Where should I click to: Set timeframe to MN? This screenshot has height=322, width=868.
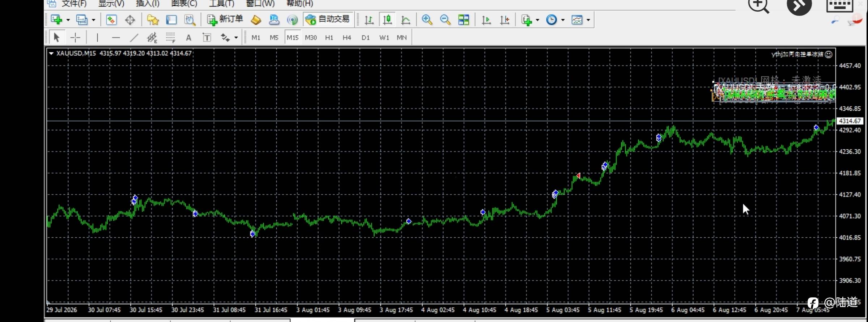point(401,37)
